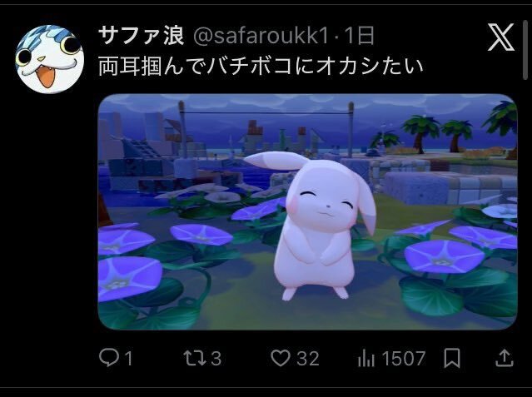Open view analytics bar chart icon

point(366,359)
